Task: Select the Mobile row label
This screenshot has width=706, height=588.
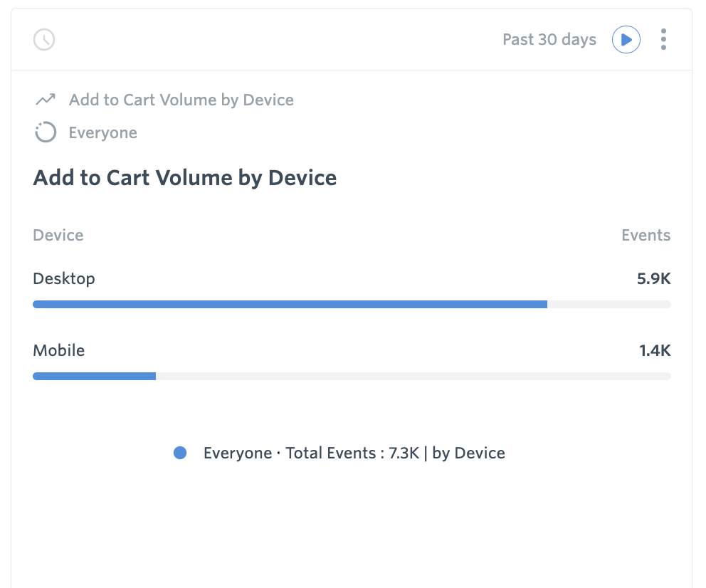Action: [58, 350]
